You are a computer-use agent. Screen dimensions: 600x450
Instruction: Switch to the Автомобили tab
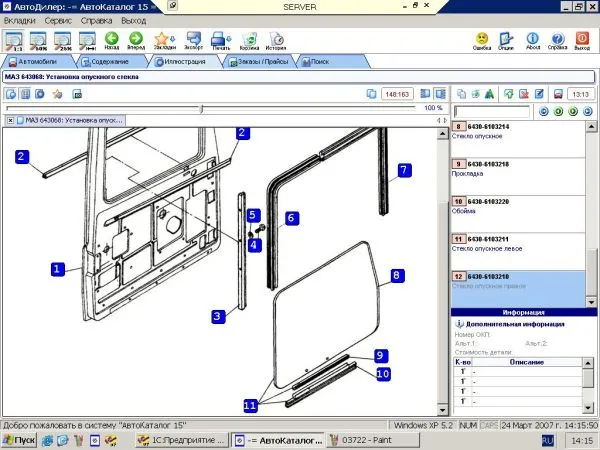[x=38, y=62]
